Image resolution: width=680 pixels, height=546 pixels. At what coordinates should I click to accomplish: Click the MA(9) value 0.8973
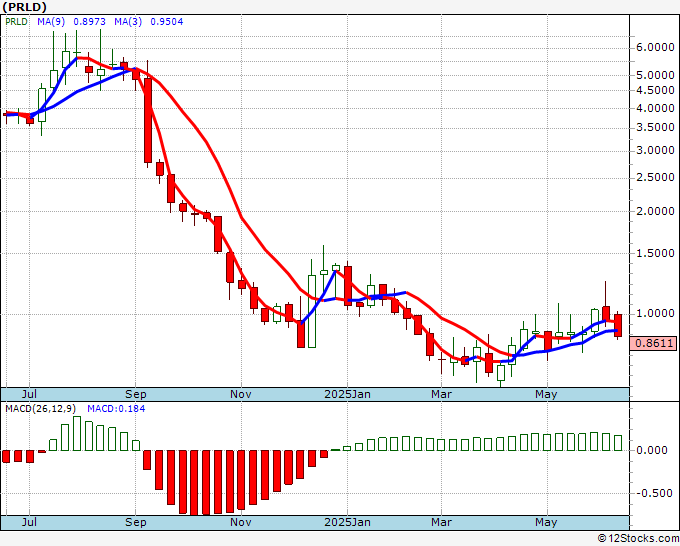click(x=90, y=21)
